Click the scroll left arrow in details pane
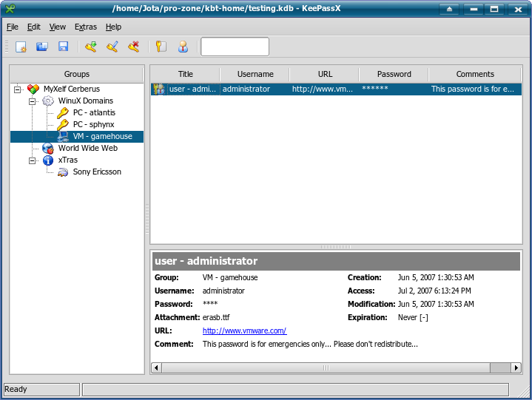The image size is (532, 400). click(156, 367)
